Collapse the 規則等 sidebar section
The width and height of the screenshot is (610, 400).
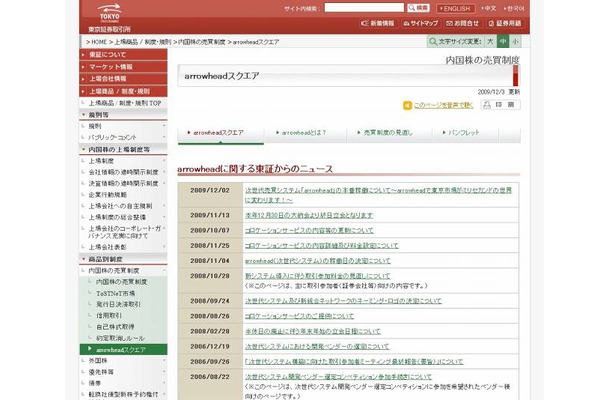(x=123, y=115)
